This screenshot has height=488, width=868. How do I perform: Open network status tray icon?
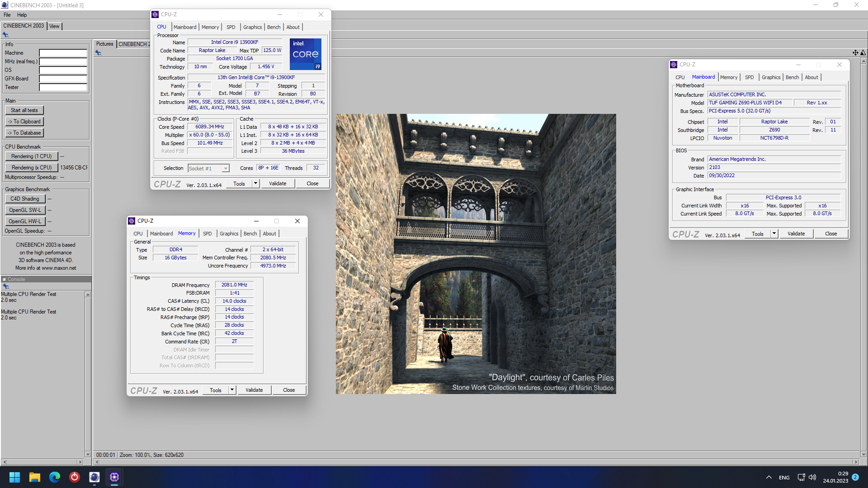[x=801, y=477]
